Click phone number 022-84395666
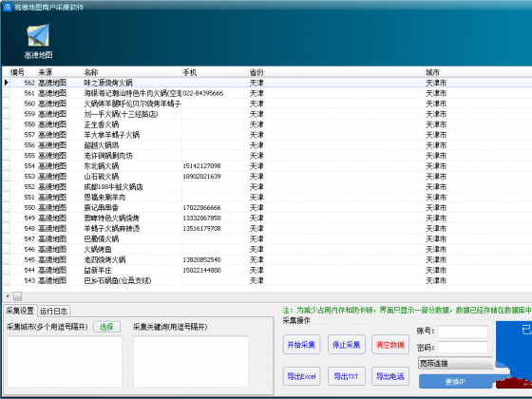 203,93
